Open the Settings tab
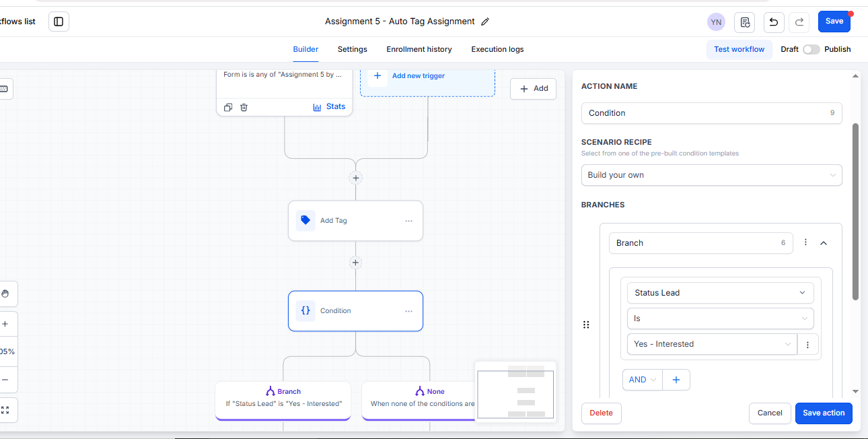This screenshot has width=868, height=439. point(353,49)
